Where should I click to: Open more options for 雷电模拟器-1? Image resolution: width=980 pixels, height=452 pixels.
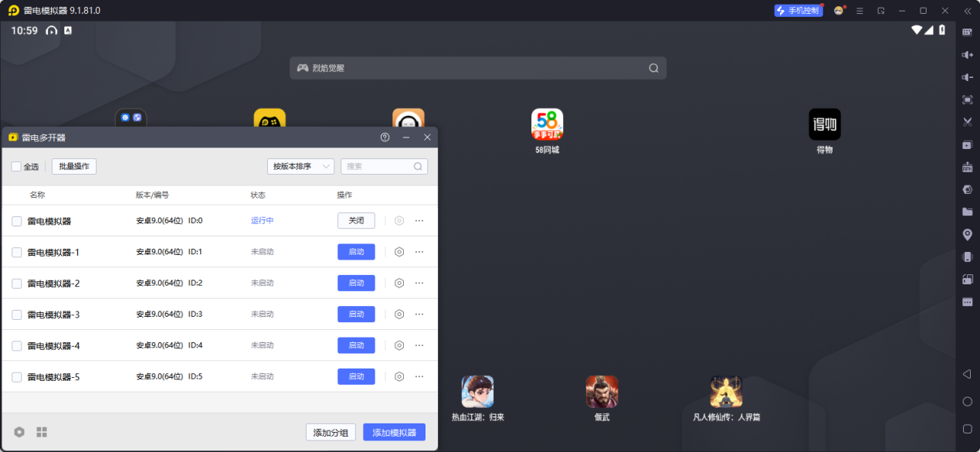(x=419, y=252)
